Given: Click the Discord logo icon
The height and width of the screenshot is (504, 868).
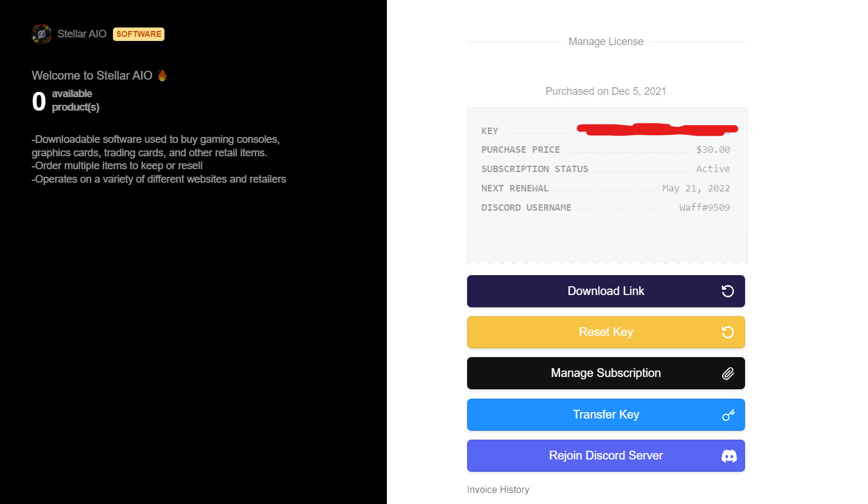Looking at the screenshot, I should click(x=729, y=456).
